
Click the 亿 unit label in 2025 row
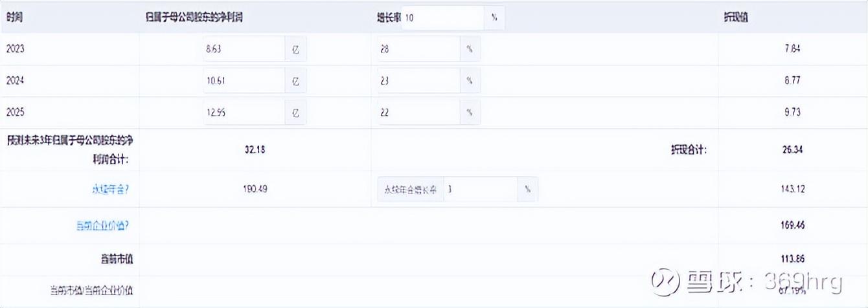pos(295,113)
